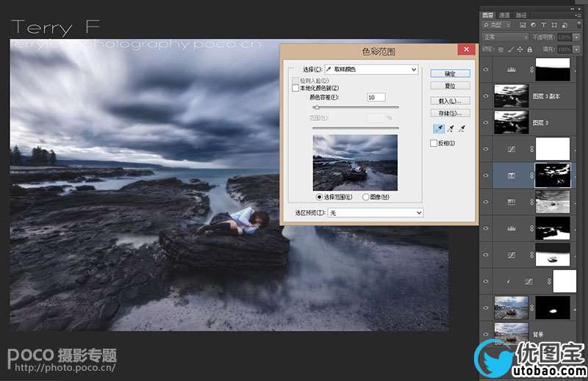Open the 选择 sampled colors dropdown
Image resolution: width=588 pixels, height=381 pixels.
click(371, 69)
